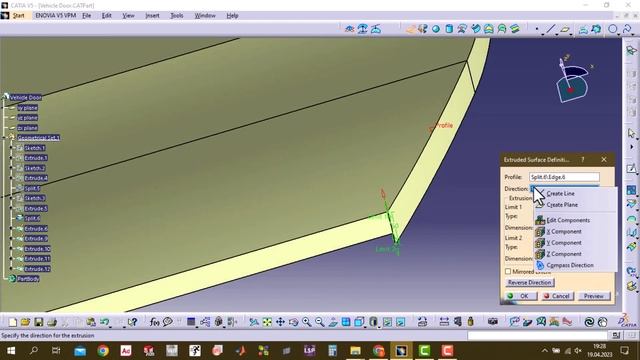Toggle the Mirrored Extent checkbox

[x=508, y=271]
